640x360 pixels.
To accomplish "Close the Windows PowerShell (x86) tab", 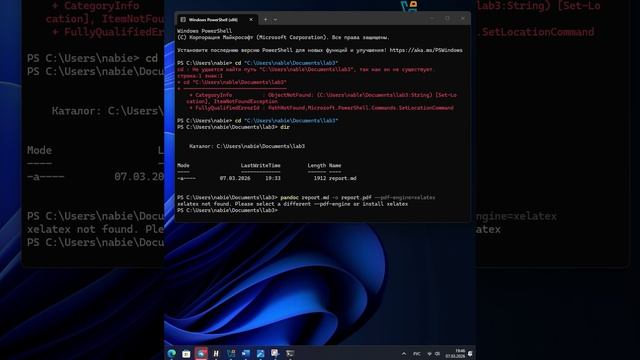I will [251, 20].
